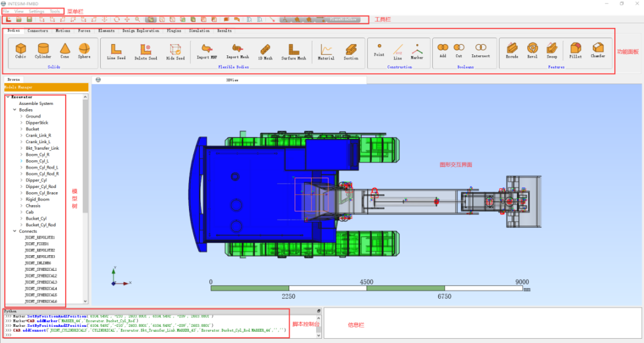The width and height of the screenshot is (644, 343).
Task: Expand the Ground body node
Action: 21,116
